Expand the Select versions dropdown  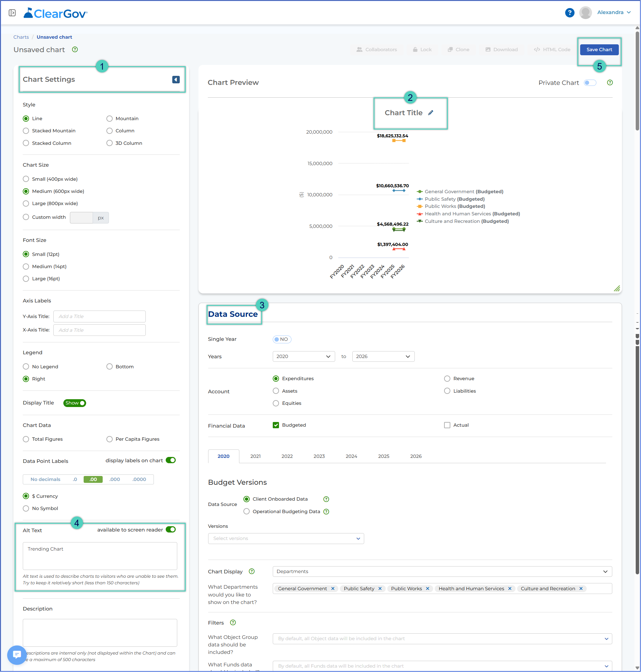coord(286,539)
